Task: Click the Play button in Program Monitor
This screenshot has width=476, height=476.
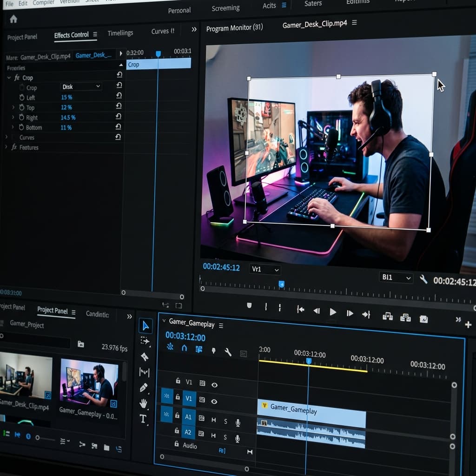Action: [333, 312]
